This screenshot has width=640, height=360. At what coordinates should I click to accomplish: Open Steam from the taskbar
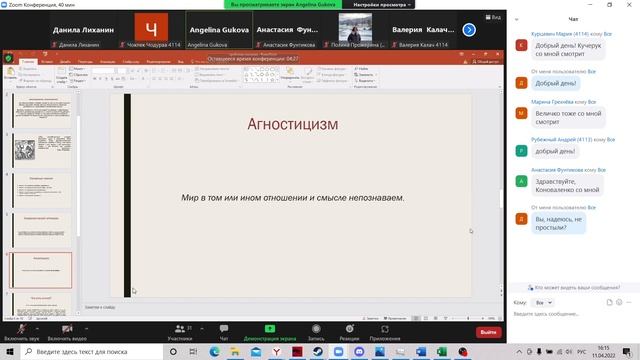318,351
